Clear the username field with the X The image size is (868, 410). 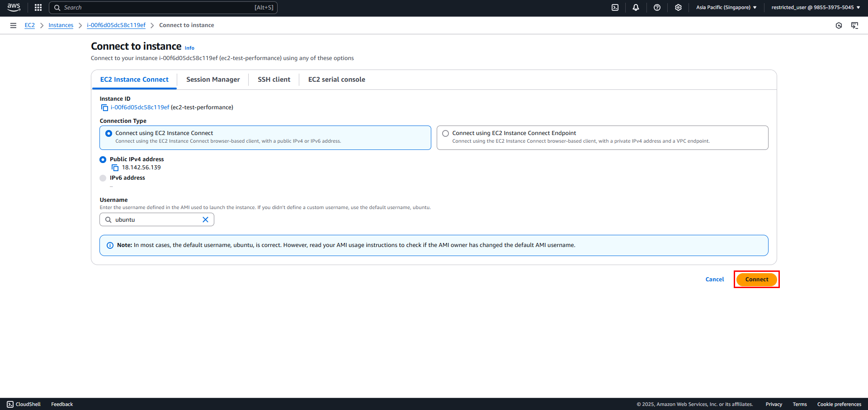pos(205,219)
